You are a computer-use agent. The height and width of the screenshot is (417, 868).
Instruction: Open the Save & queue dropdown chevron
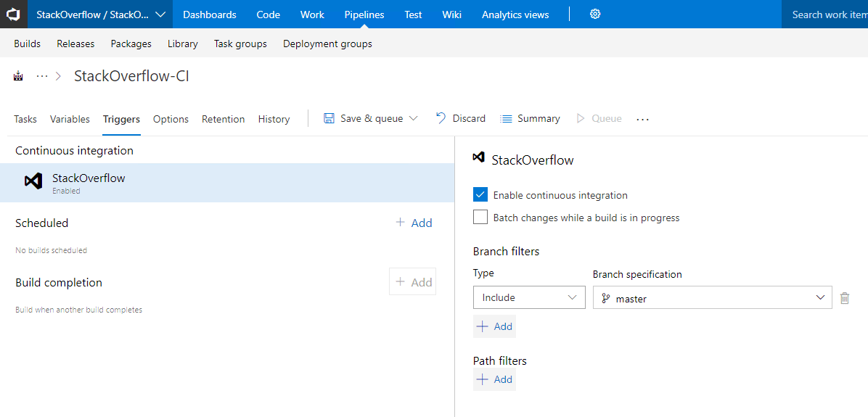413,118
